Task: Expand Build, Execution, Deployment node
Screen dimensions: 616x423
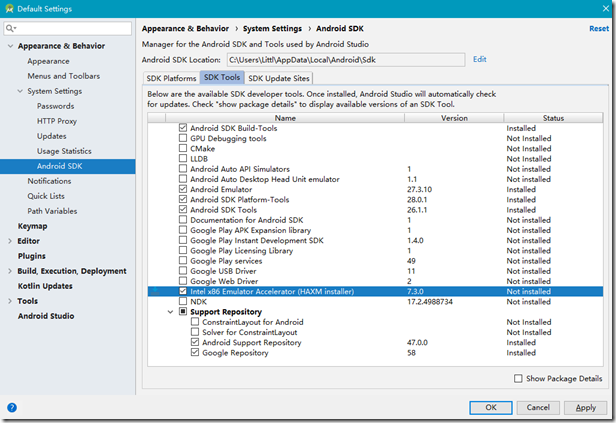Action: pyautogui.click(x=10, y=271)
